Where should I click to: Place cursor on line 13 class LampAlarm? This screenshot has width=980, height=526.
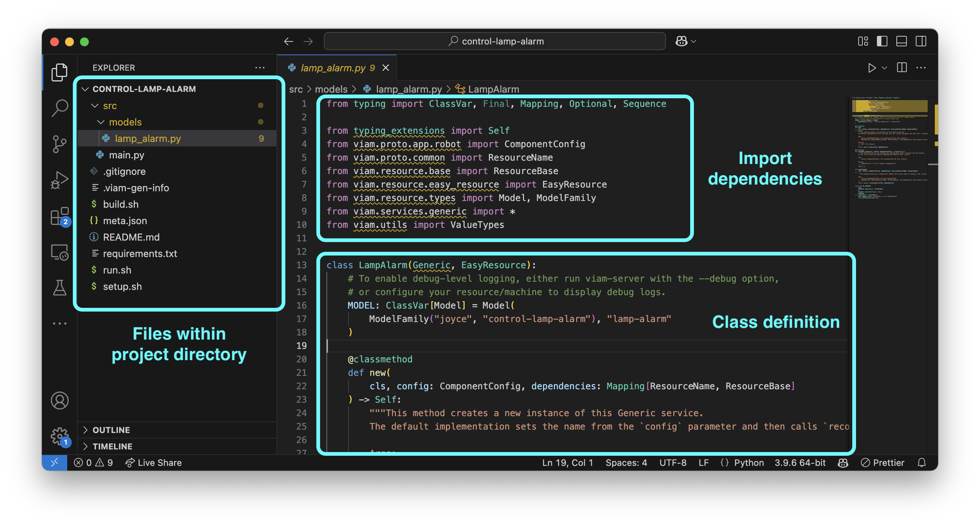click(x=431, y=265)
